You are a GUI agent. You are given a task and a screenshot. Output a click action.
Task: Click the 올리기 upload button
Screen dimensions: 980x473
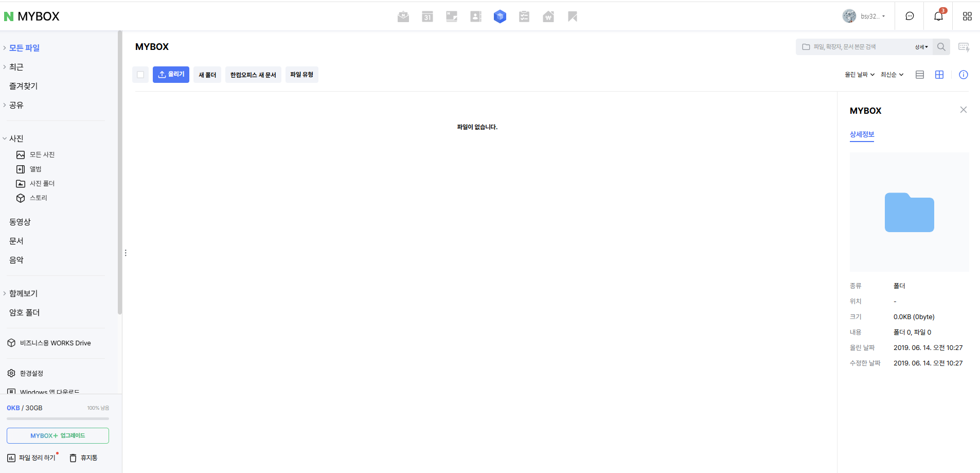171,75
